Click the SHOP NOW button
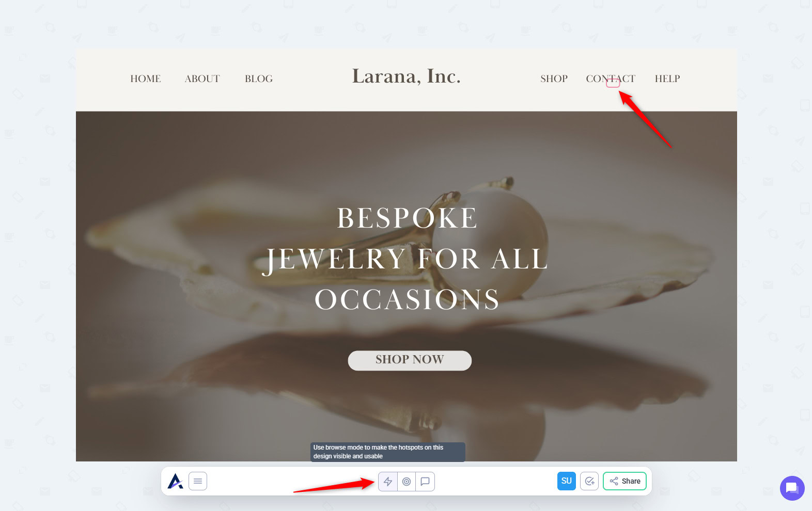812x511 pixels. (410, 360)
